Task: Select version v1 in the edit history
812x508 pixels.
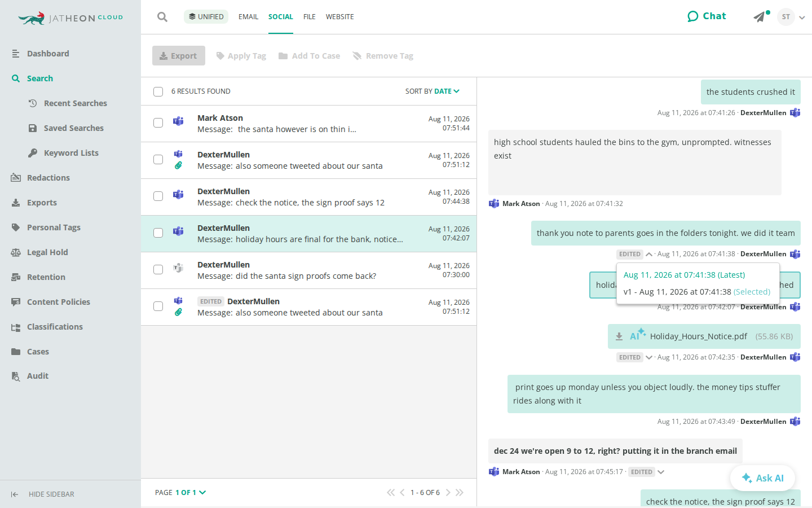Action: point(697,292)
